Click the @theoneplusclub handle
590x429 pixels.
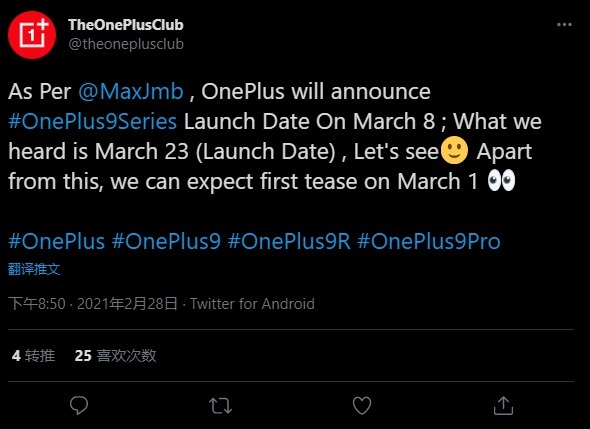pos(126,44)
